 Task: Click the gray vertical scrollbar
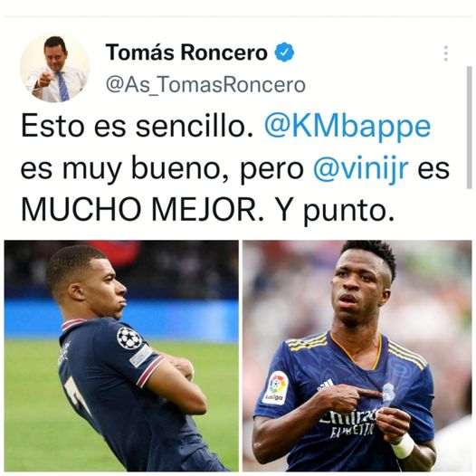point(469,128)
